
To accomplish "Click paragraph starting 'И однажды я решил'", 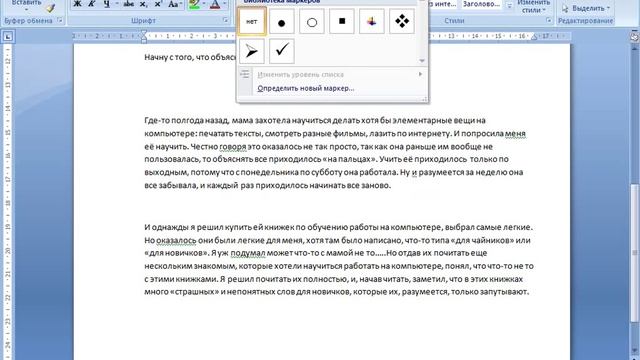I will coord(339,260).
